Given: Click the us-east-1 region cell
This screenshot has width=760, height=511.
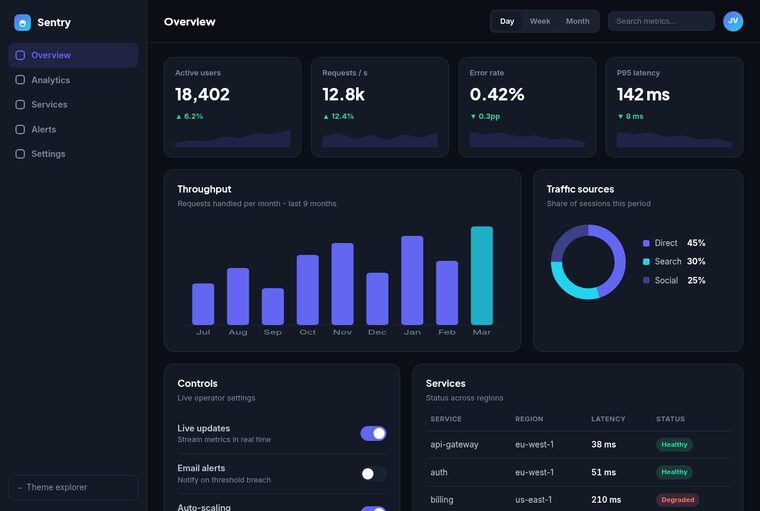Looking at the screenshot, I should tap(533, 500).
